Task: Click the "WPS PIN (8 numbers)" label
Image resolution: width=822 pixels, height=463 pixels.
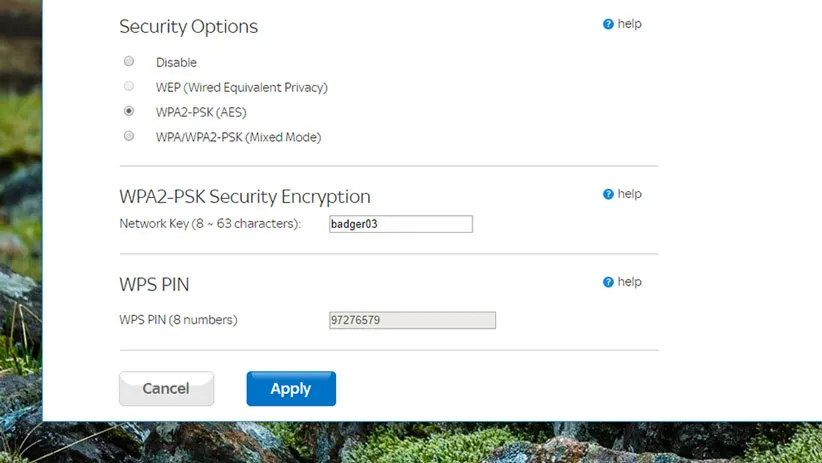Action: click(178, 320)
